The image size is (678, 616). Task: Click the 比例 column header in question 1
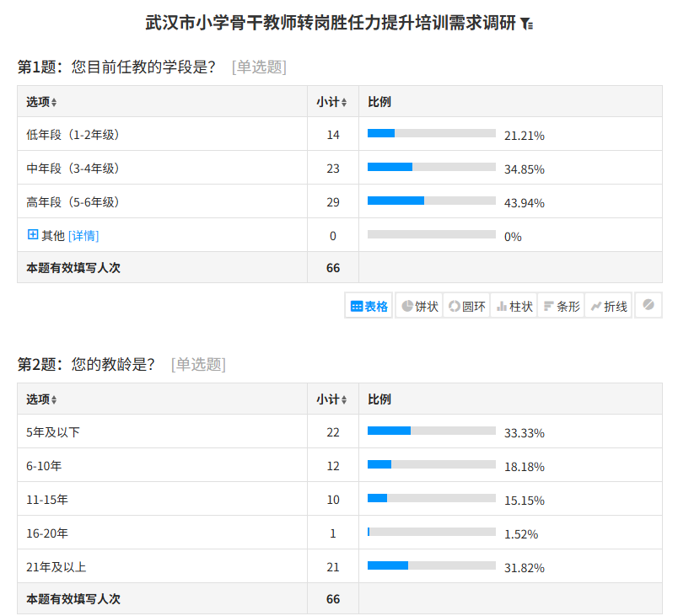click(379, 102)
